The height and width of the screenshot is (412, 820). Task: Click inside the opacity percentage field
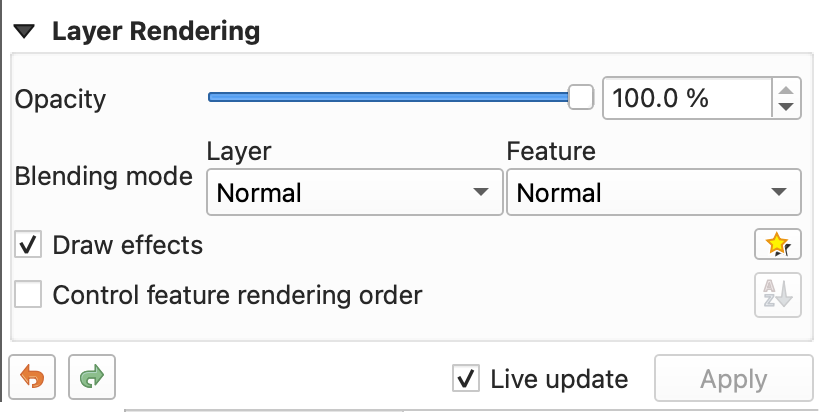(685, 98)
